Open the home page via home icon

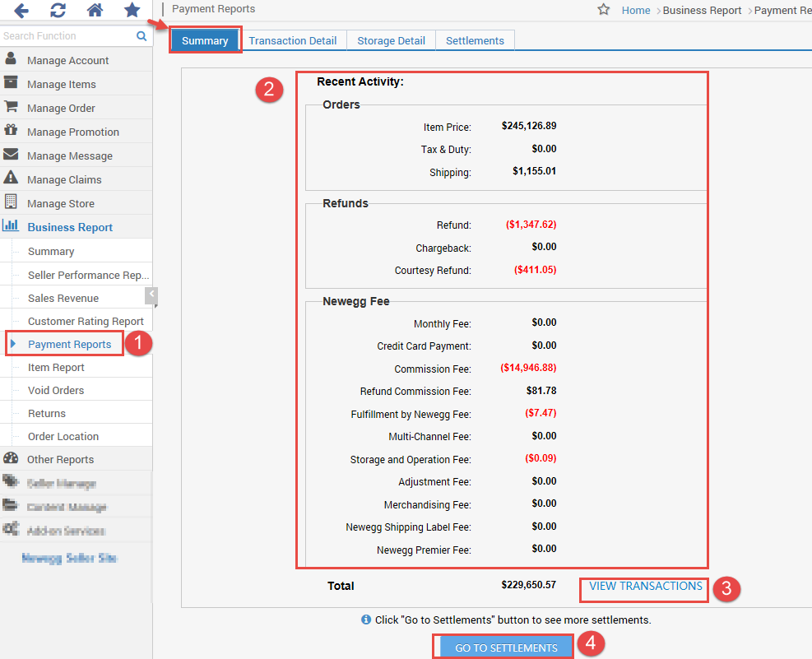pos(95,11)
